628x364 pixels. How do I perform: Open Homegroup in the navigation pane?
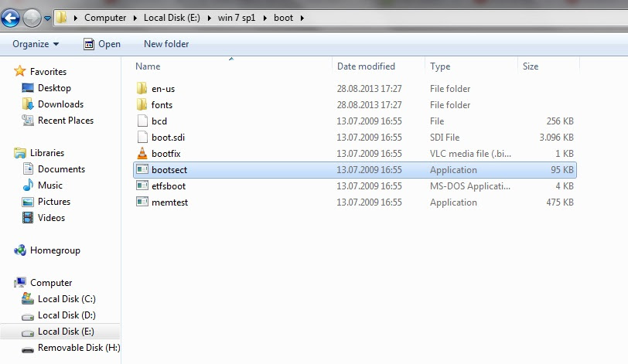(55, 250)
